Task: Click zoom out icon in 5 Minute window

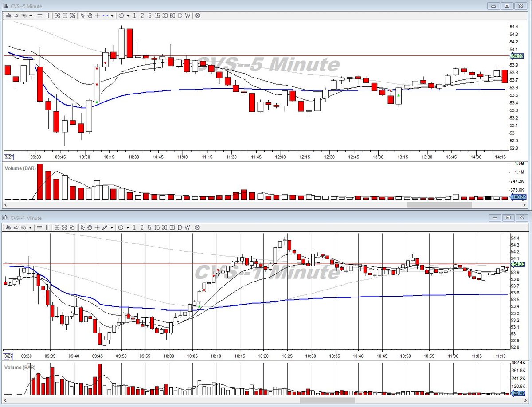Action: coord(65,16)
